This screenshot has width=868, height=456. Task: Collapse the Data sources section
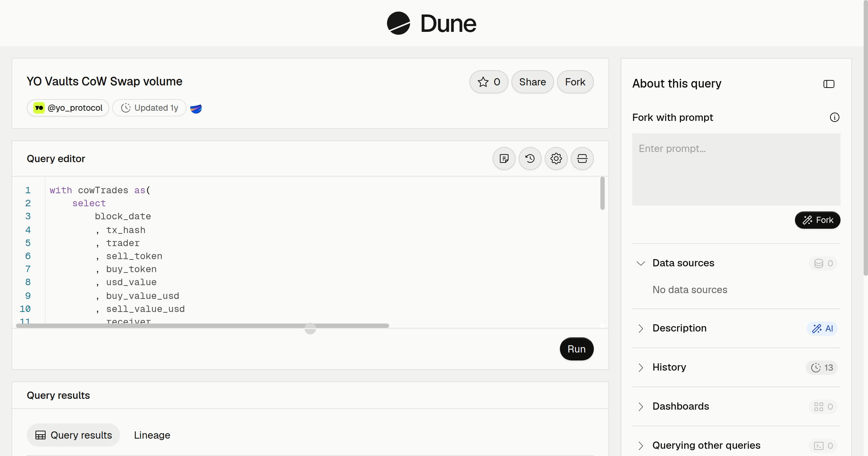click(641, 263)
